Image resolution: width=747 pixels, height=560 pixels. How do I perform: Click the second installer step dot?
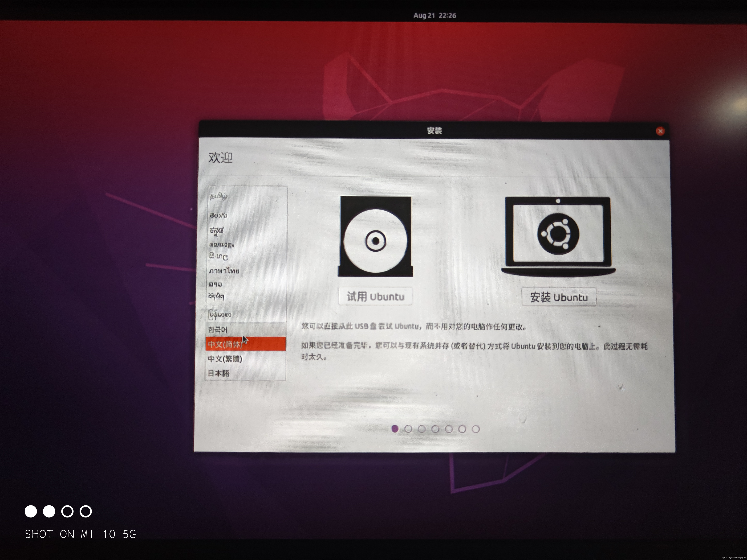[x=408, y=429]
